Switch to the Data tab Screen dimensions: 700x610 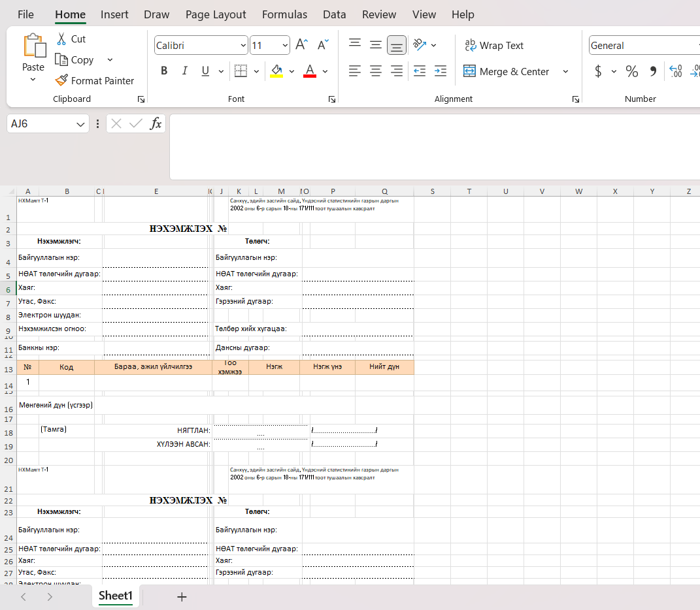click(x=335, y=15)
